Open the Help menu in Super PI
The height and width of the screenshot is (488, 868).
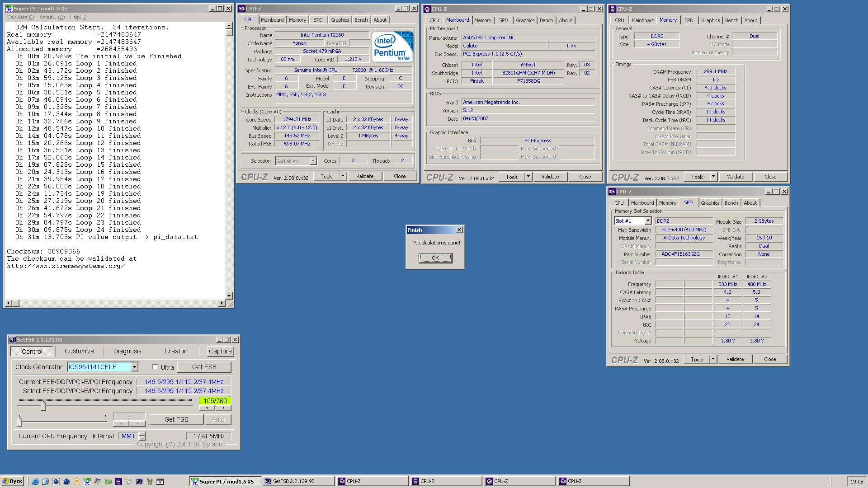(x=78, y=17)
